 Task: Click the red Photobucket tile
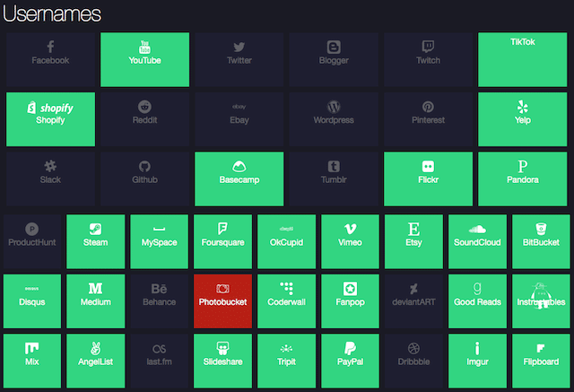(x=222, y=301)
